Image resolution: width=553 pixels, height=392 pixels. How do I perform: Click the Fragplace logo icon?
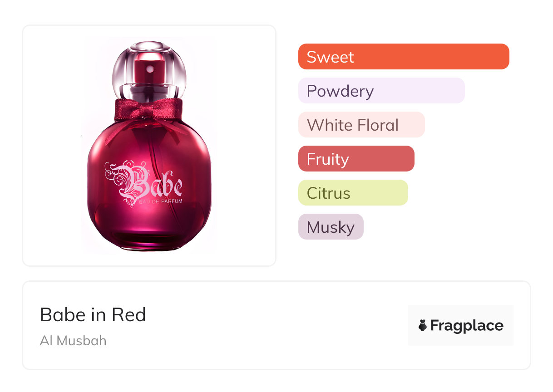tap(423, 325)
